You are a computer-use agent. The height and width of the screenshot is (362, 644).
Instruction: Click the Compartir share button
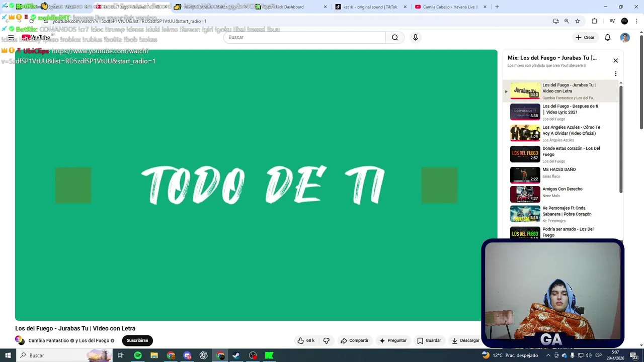click(354, 340)
